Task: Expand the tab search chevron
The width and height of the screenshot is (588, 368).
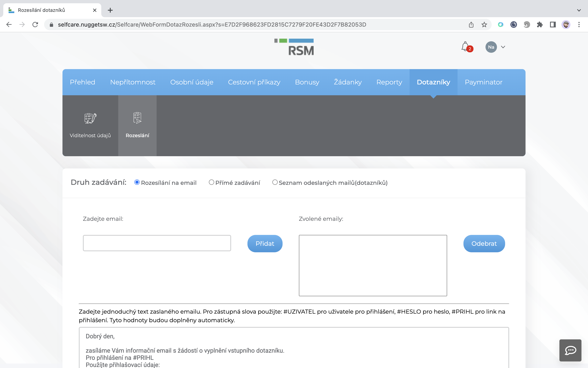Action: (579, 10)
